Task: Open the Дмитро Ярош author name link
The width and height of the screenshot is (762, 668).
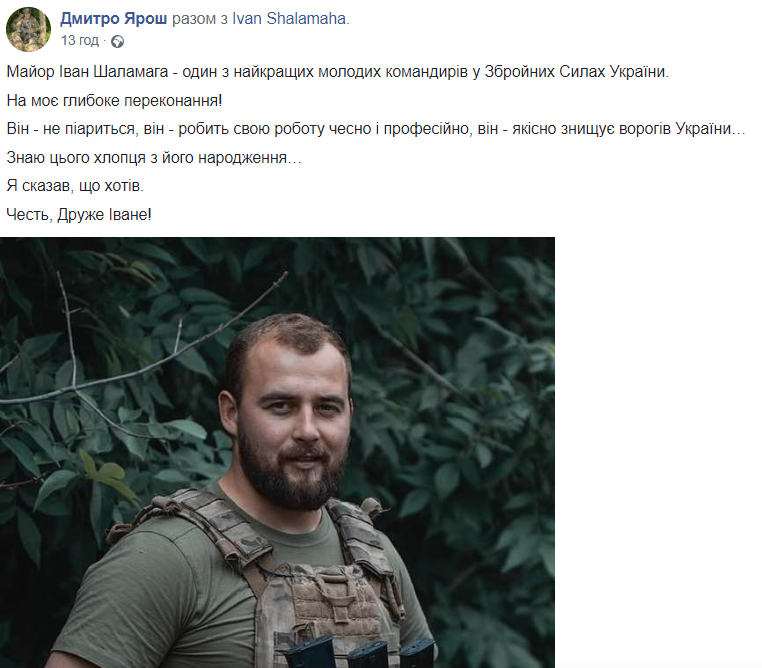Action: 113,18
